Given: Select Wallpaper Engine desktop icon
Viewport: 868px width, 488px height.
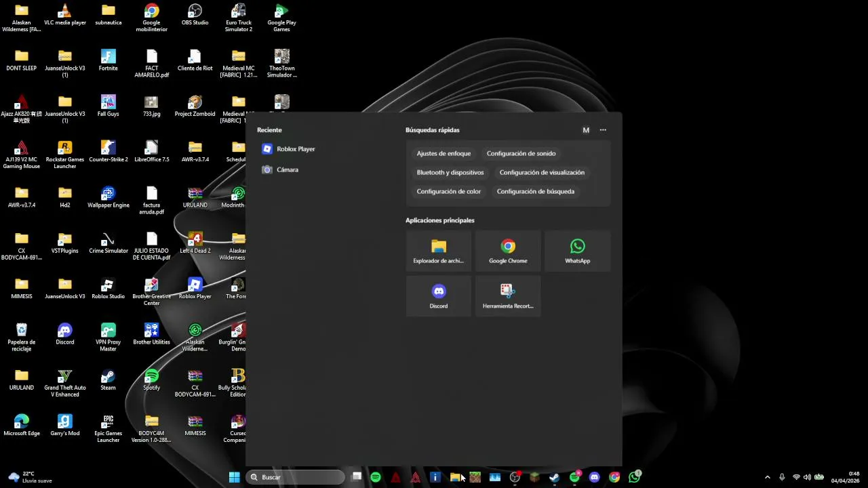Looking at the screenshot, I should [108, 197].
